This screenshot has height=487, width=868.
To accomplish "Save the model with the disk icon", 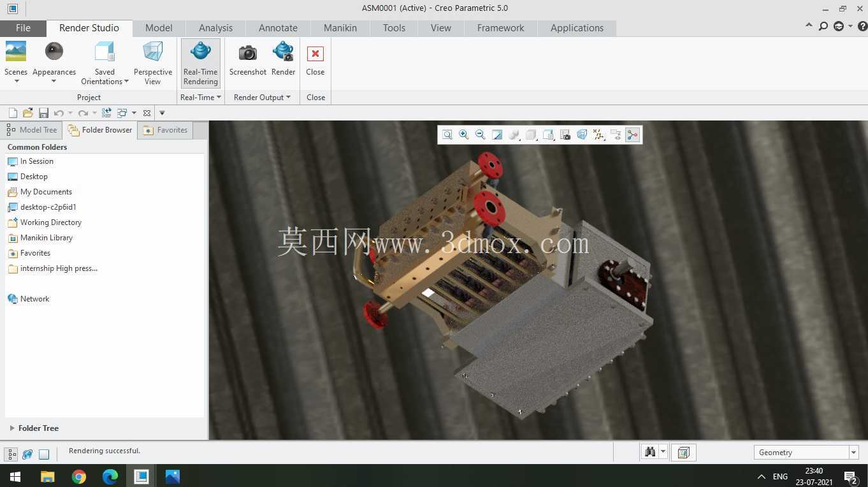I will click(43, 113).
